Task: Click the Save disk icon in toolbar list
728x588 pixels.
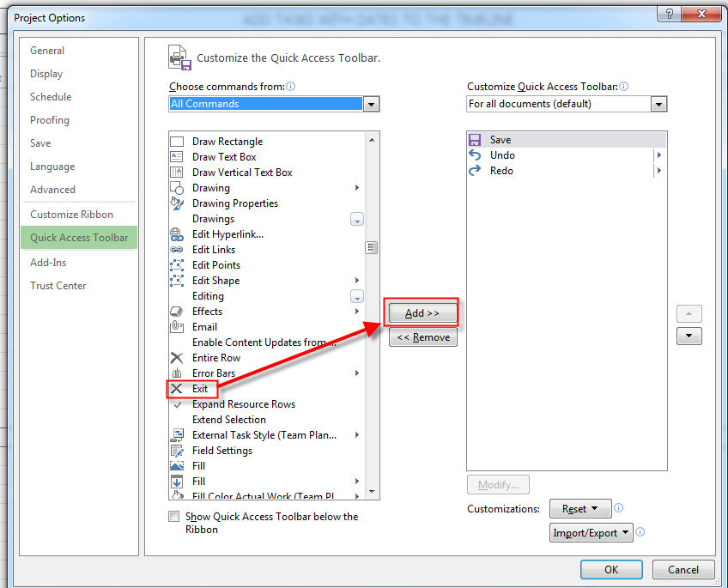Action: click(476, 140)
